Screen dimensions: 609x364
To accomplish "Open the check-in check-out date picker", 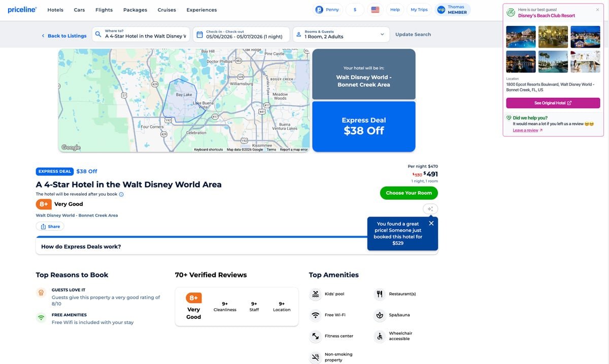I will 242,34.
